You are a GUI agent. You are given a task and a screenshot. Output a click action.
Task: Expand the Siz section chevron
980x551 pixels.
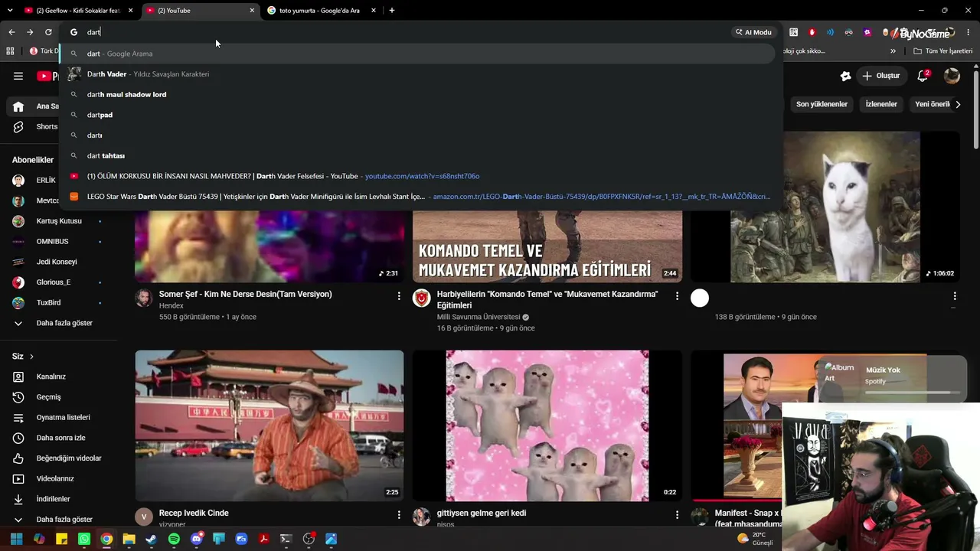(x=30, y=357)
